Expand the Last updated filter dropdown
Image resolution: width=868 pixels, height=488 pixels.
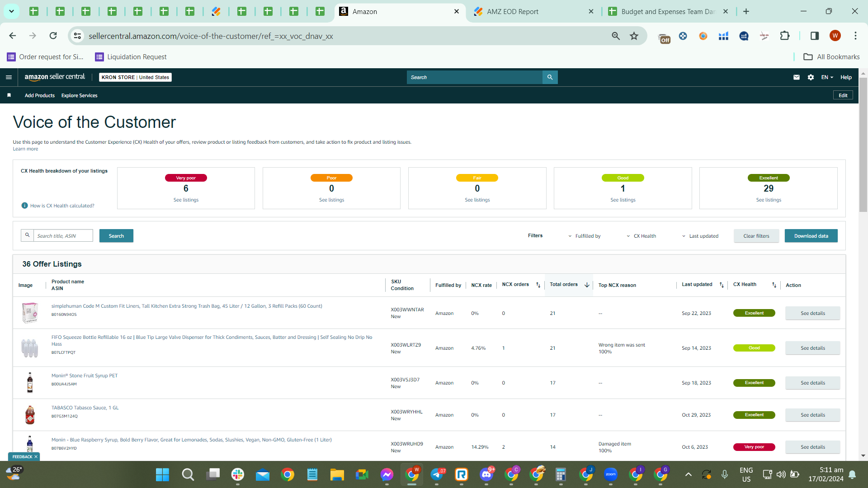click(x=700, y=236)
